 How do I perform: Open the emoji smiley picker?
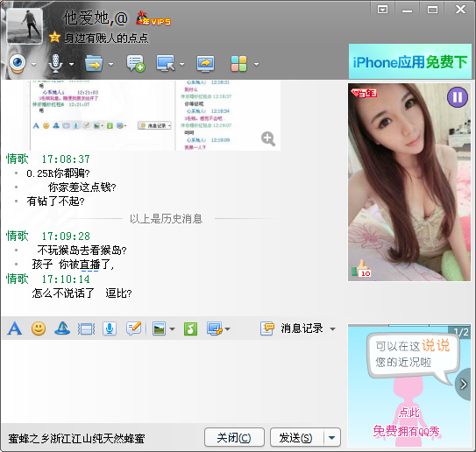pyautogui.click(x=39, y=328)
